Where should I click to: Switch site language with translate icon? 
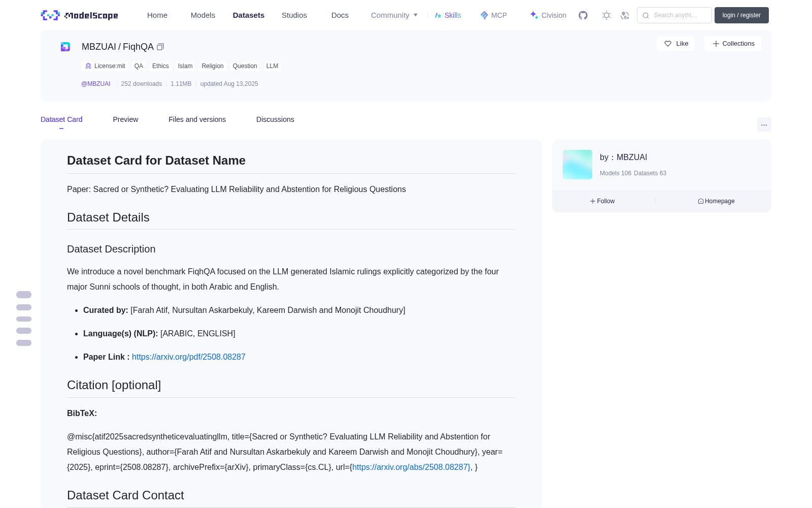(625, 15)
